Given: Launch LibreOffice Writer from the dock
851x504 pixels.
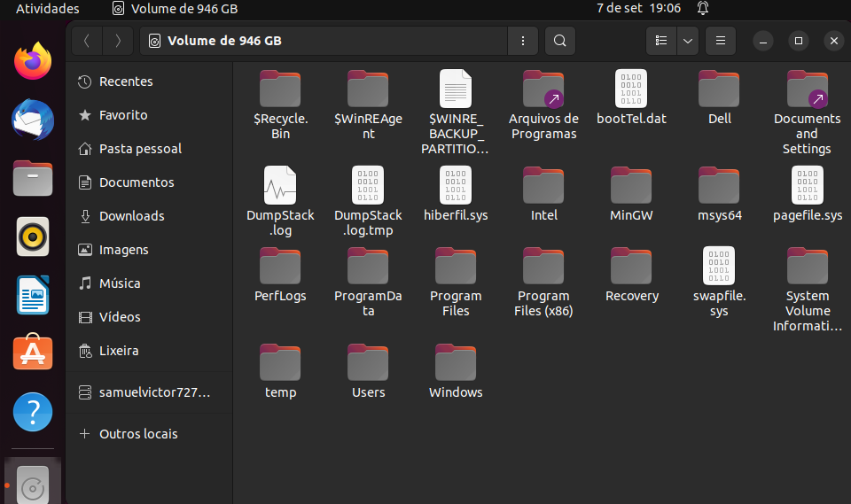Looking at the screenshot, I should 33,295.
